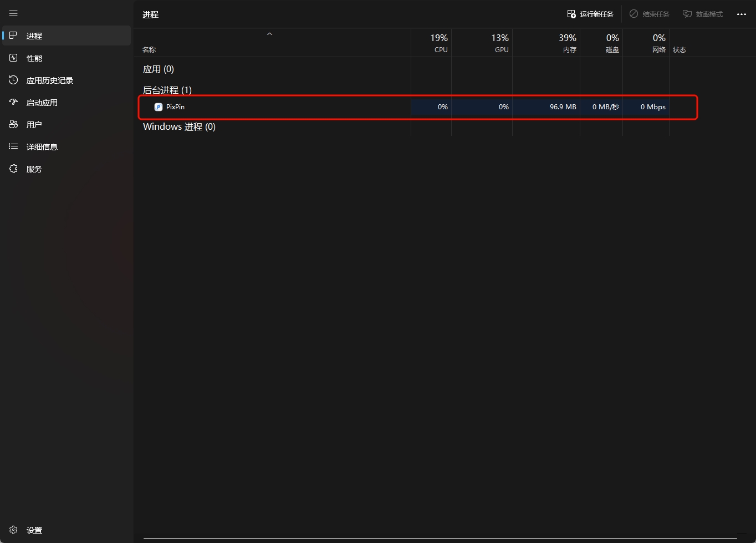Go to 启动应用 (Startup apps) page
This screenshot has width=756, height=543.
pos(42,103)
